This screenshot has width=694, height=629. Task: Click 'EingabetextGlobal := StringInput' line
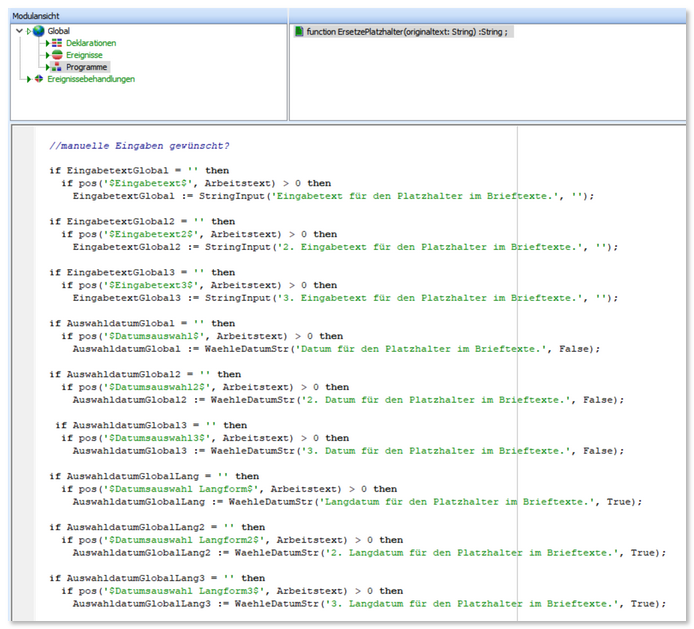(x=334, y=196)
